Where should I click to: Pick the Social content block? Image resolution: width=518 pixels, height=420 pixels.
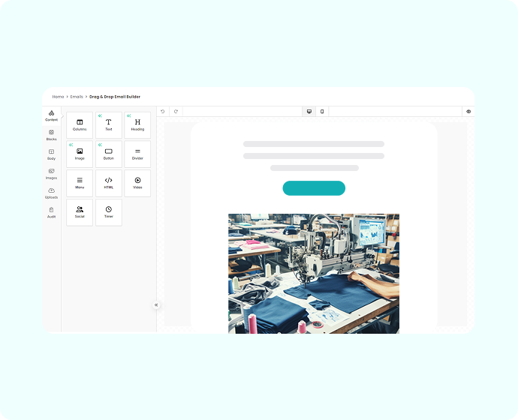pyautogui.click(x=80, y=212)
